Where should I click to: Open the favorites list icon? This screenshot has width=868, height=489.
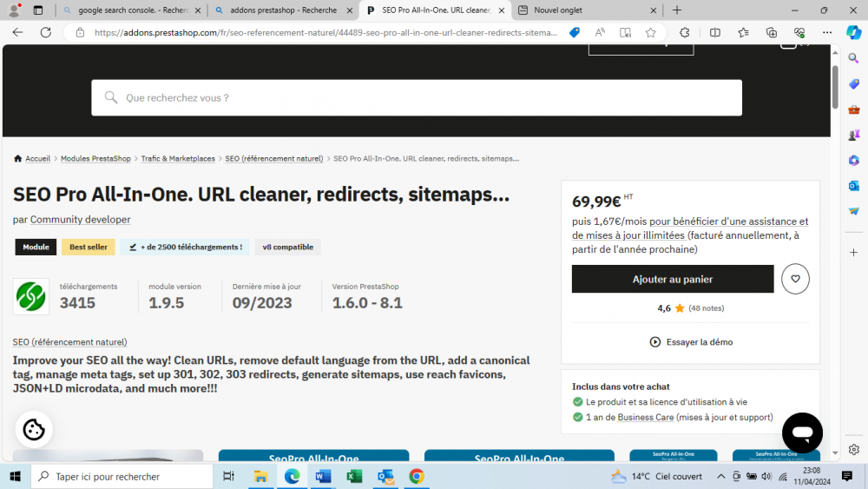(x=744, y=33)
